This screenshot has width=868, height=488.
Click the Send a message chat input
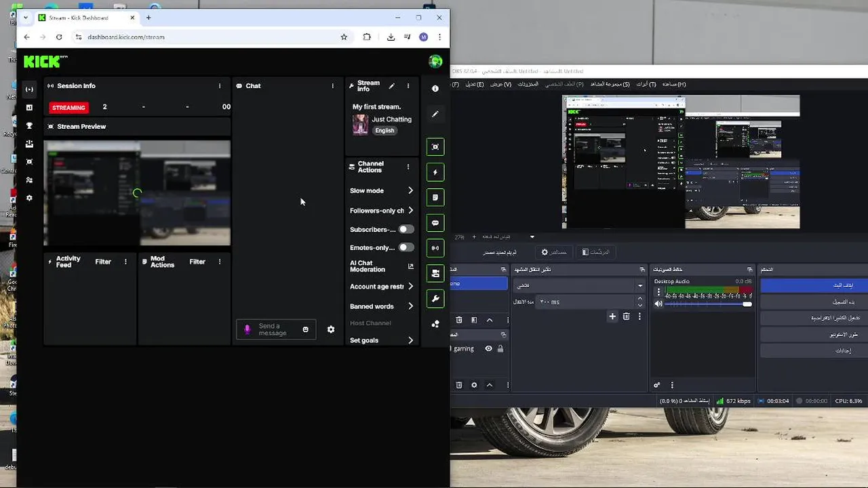tap(275, 329)
